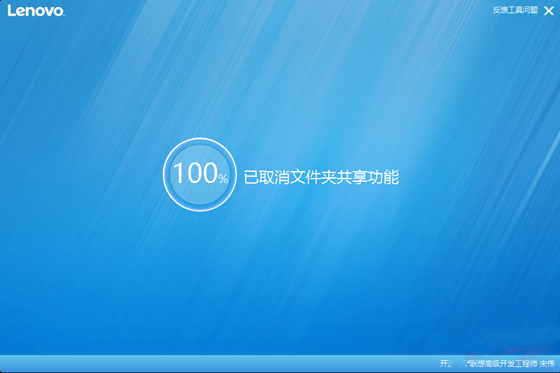The height and width of the screenshot is (373, 560).
Task: Close the Lenovo tool window
Action: click(x=549, y=11)
